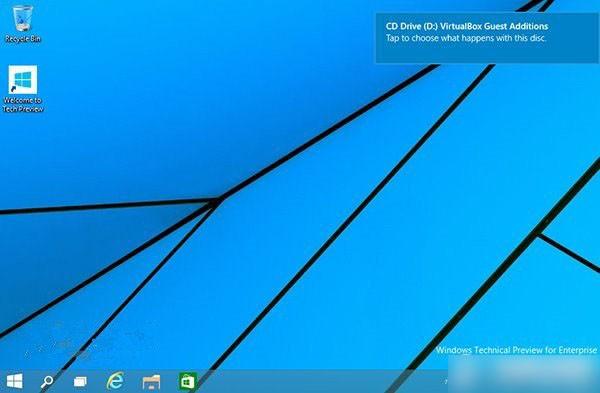Click the Windows Technical Preview watermark text
Screen dimensions: 600x393
pyautogui.click(x=516, y=350)
